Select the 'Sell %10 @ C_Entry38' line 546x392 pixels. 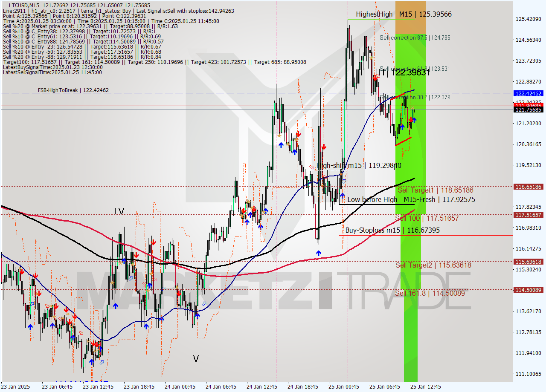coord(79,31)
